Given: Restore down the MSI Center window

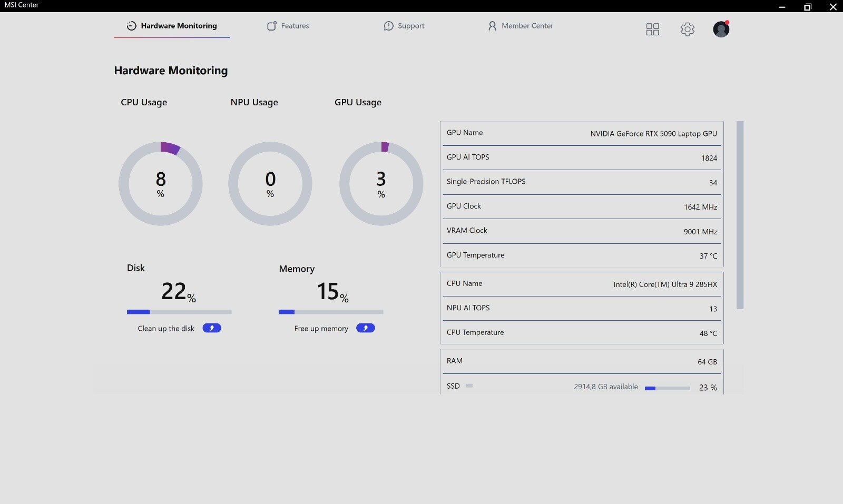Looking at the screenshot, I should tap(808, 7).
